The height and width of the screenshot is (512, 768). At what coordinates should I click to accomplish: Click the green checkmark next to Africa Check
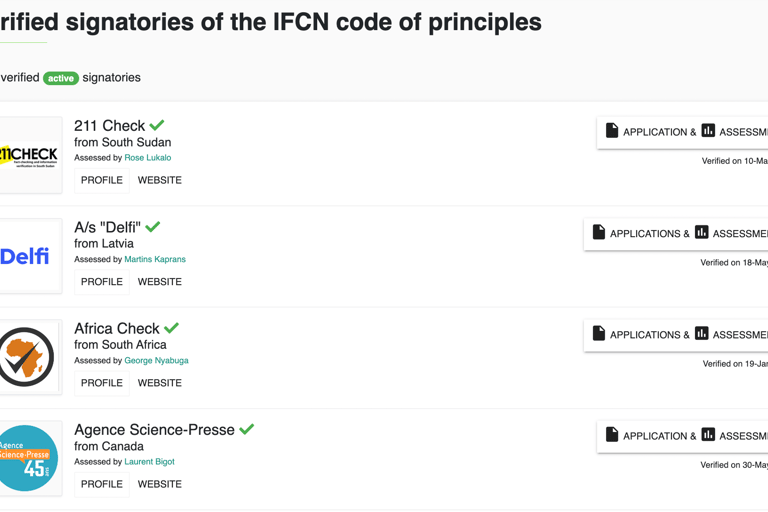click(x=171, y=328)
